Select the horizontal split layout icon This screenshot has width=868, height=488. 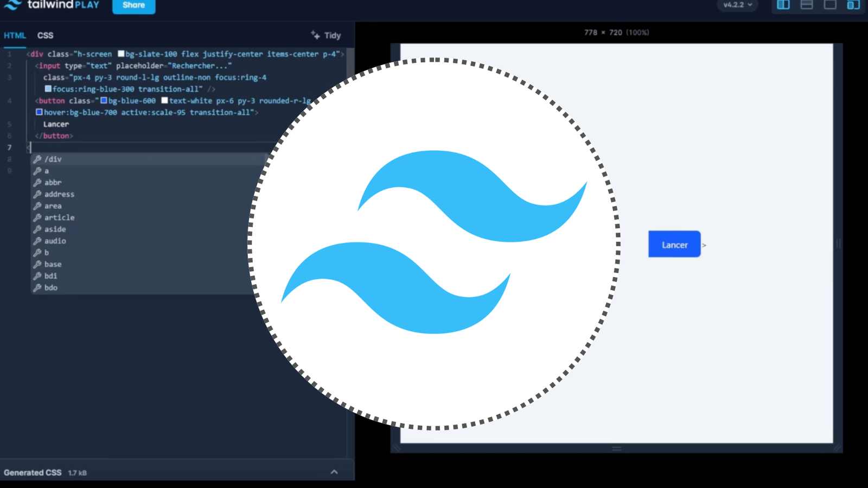807,5
